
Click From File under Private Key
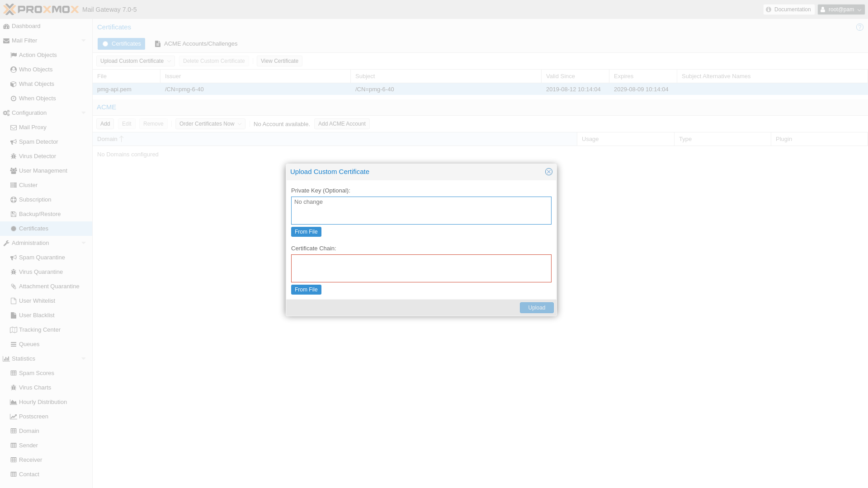coord(306,232)
